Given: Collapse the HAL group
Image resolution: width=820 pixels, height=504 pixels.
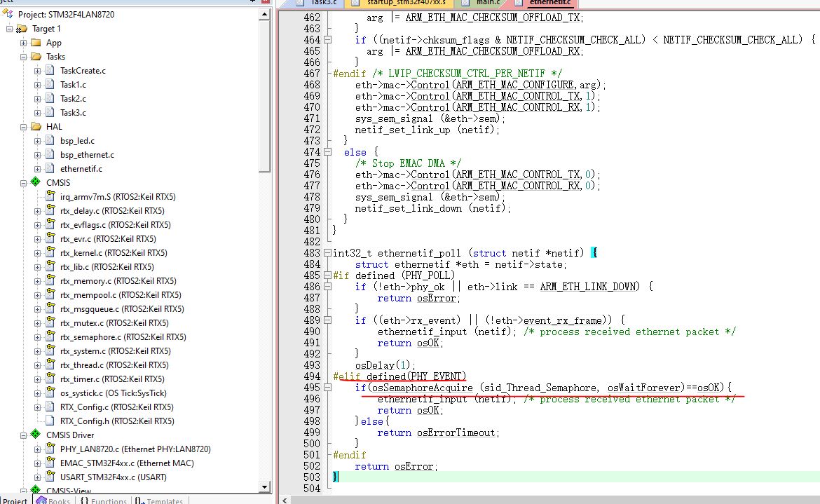Looking at the screenshot, I should click(24, 126).
